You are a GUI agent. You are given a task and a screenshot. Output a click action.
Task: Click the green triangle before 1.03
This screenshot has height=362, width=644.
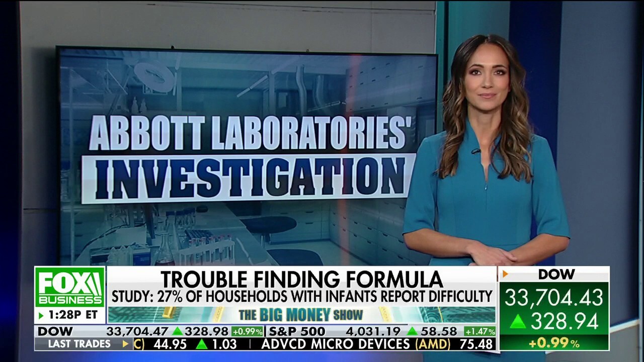[202, 344]
